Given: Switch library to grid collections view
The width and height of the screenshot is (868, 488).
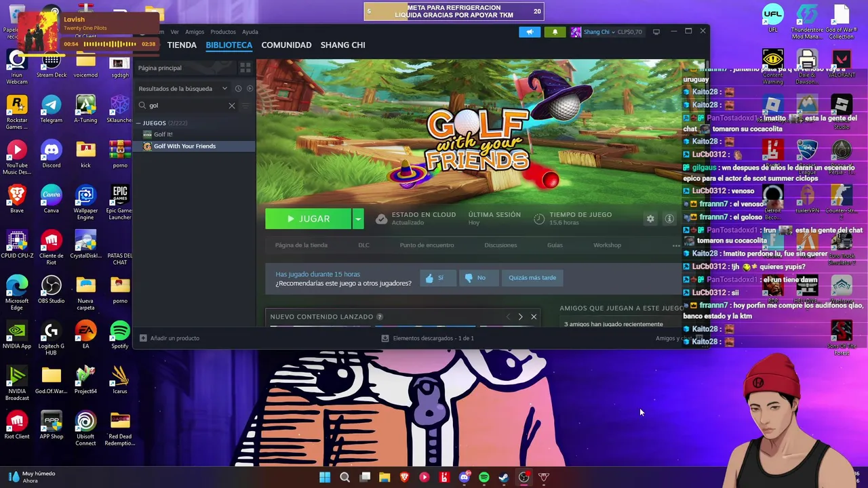Looking at the screenshot, I should coord(245,68).
